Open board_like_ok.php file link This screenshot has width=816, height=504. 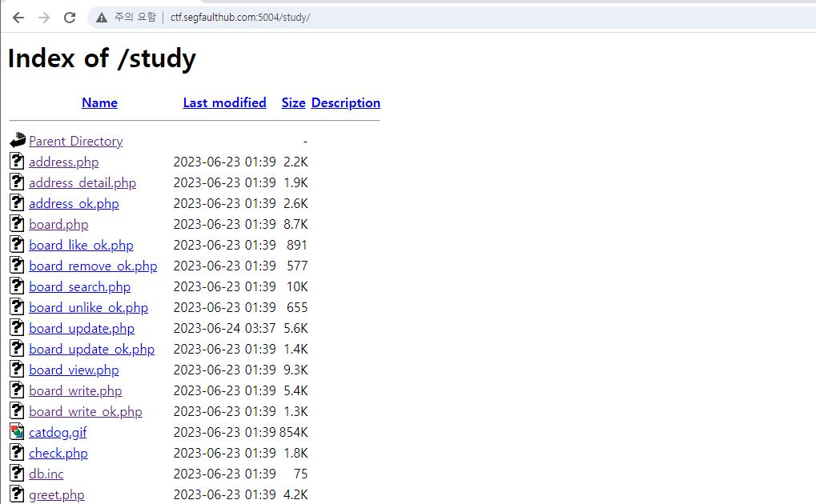point(81,245)
